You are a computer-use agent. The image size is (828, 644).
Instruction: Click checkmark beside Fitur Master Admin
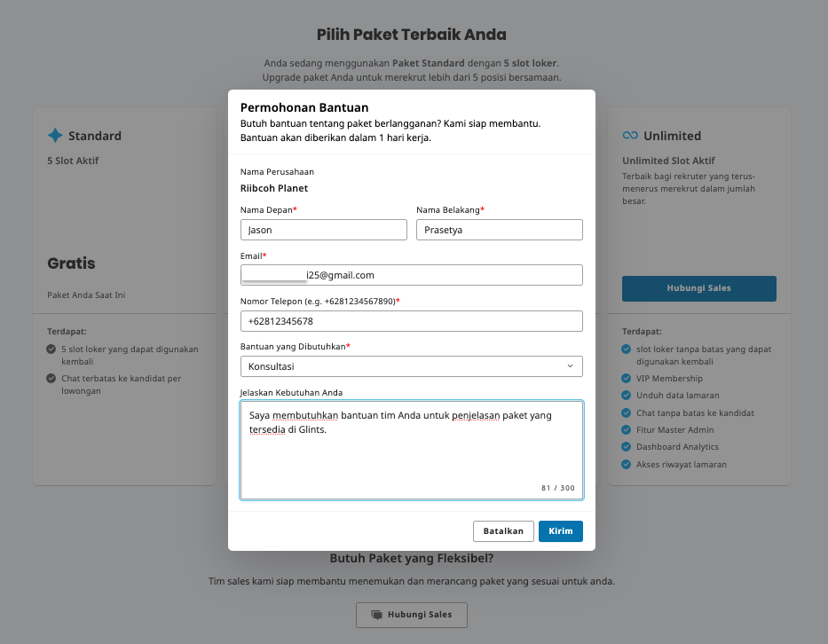(x=627, y=429)
